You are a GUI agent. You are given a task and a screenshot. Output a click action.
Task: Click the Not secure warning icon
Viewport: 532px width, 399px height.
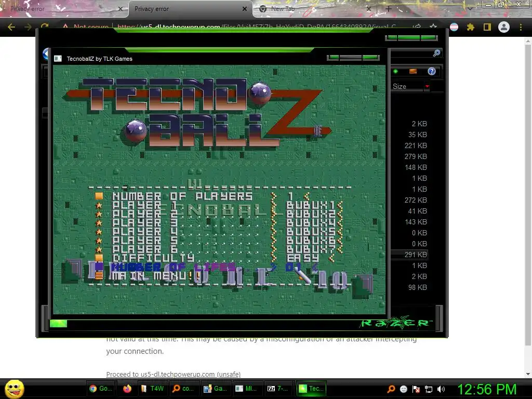coord(65,26)
